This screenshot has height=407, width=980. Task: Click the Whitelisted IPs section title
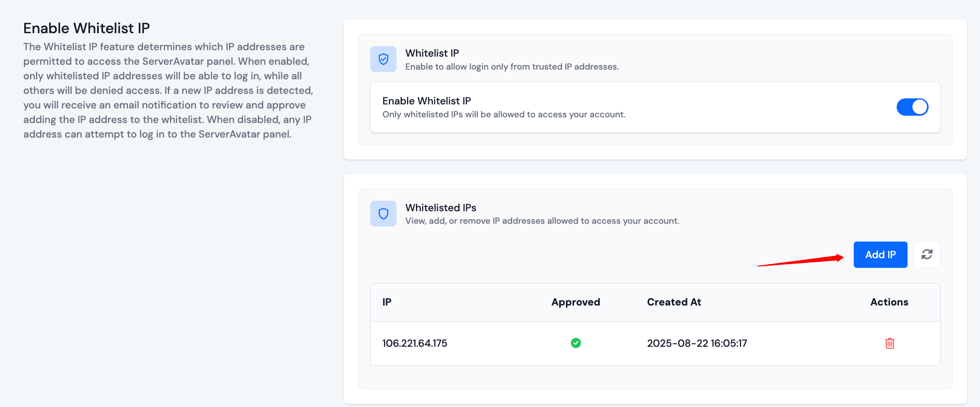[440, 208]
